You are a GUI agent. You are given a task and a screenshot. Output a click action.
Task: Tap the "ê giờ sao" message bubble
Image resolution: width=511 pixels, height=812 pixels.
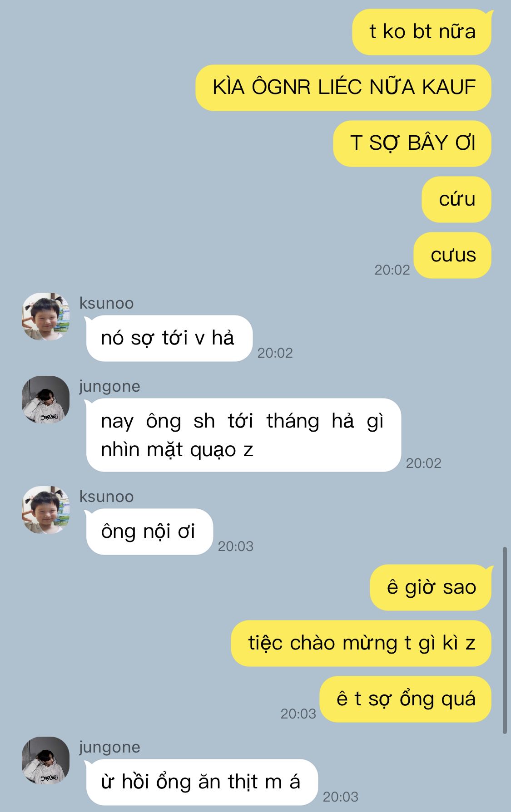pos(431,587)
